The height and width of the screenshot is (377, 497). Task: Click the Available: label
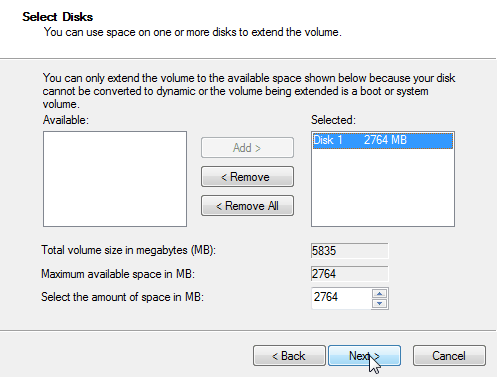[66, 120]
